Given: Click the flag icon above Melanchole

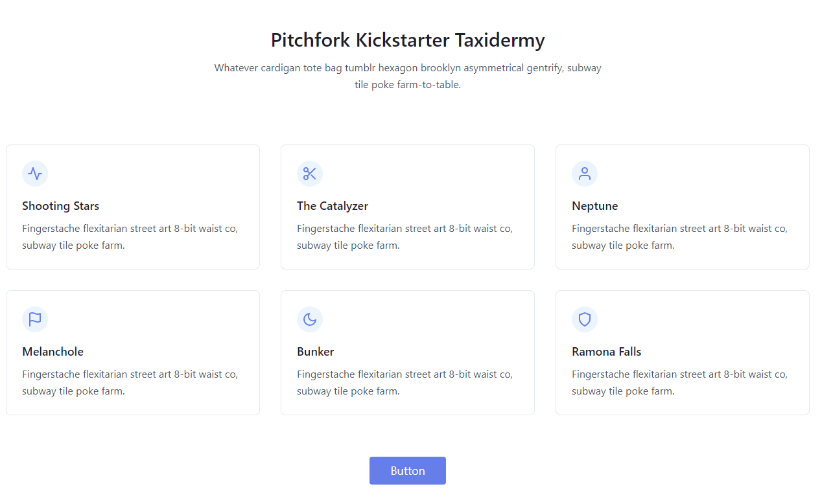Looking at the screenshot, I should tap(35, 319).
